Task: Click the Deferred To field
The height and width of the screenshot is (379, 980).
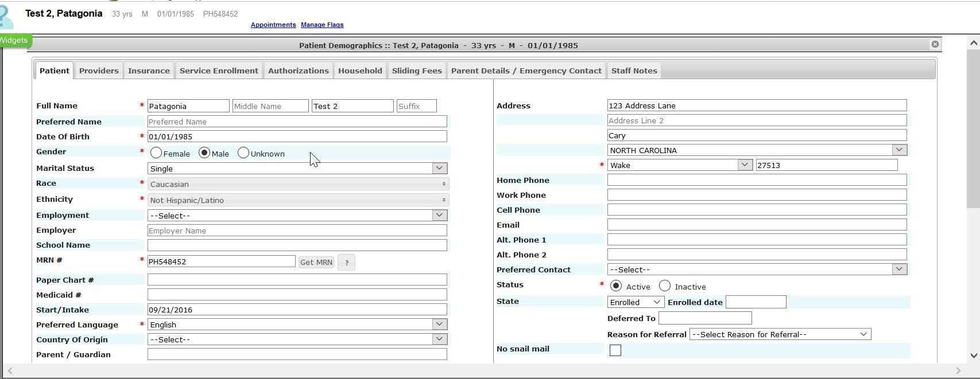Action: [x=705, y=318]
